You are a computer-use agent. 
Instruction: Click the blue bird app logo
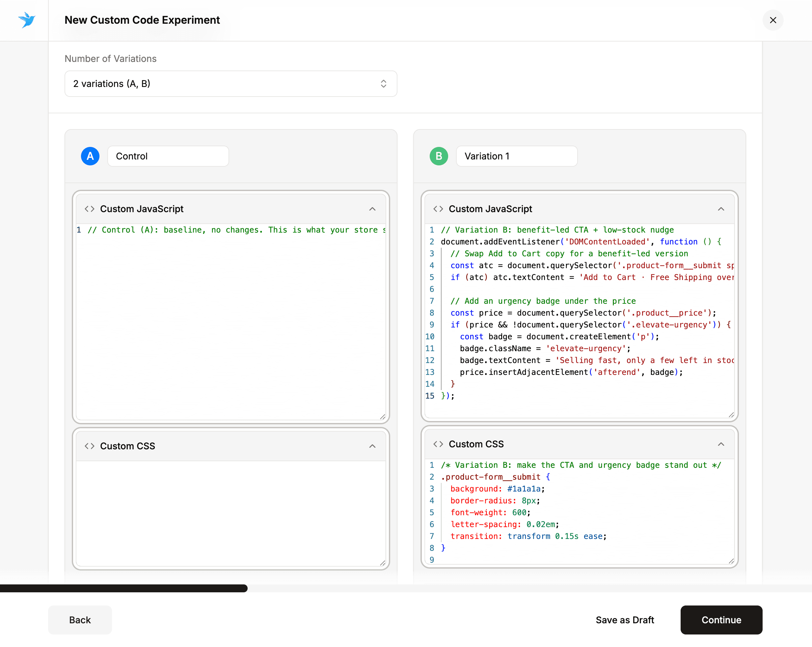(x=27, y=20)
